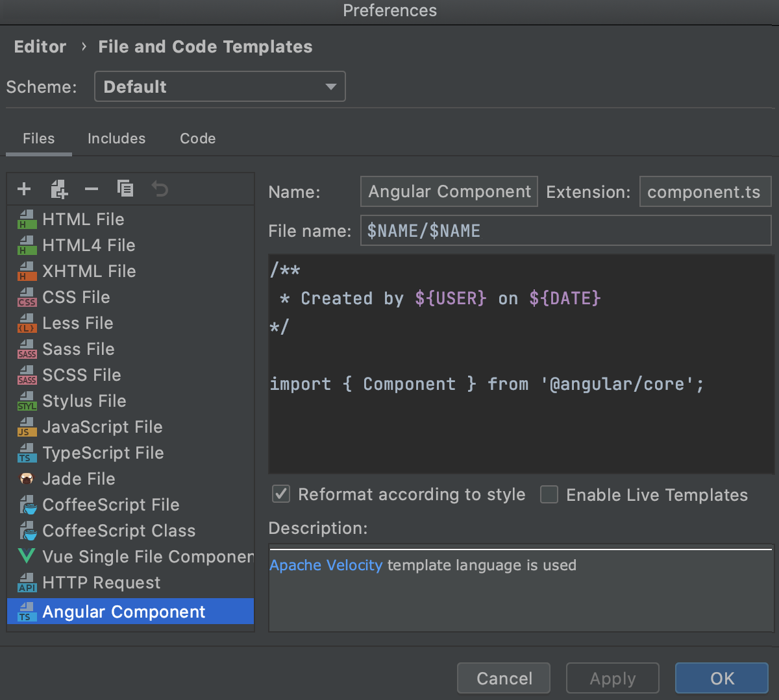Toggle the Reformat according to style option
The height and width of the screenshot is (700, 779).
click(280, 494)
